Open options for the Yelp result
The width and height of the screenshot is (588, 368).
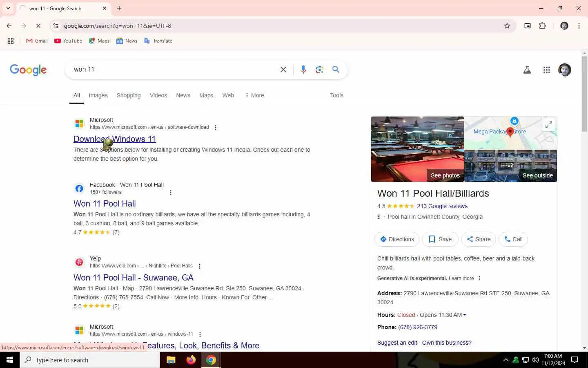coord(200,266)
